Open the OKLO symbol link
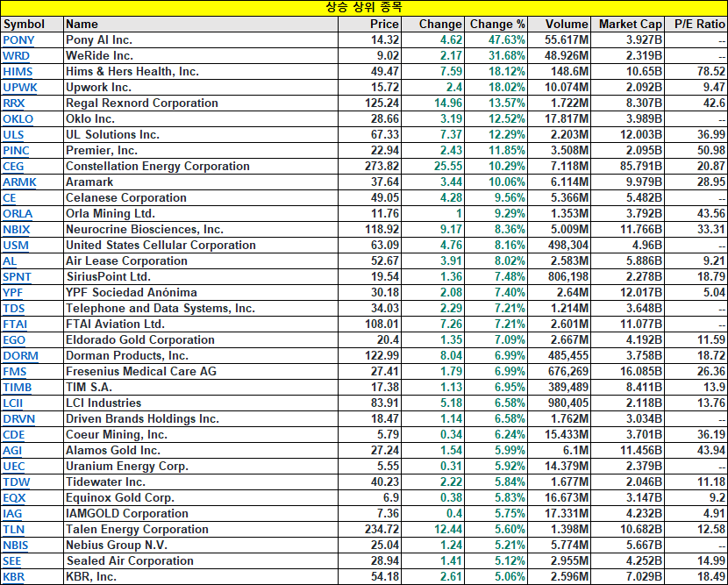728x585 pixels. [x=18, y=119]
